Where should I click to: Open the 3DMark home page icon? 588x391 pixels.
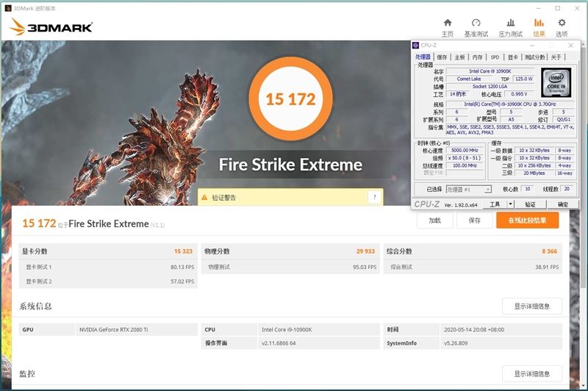pyautogui.click(x=448, y=23)
